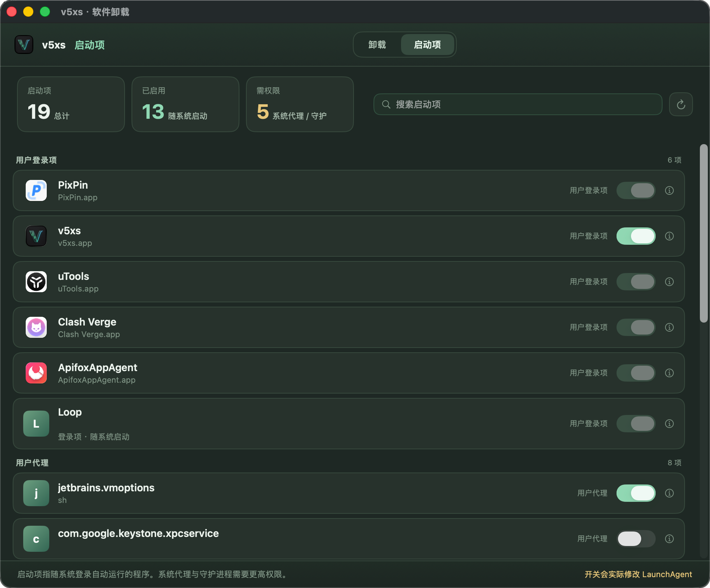The height and width of the screenshot is (588, 710).
Task: Disable v5xs login item toggle
Action: pyautogui.click(x=636, y=236)
